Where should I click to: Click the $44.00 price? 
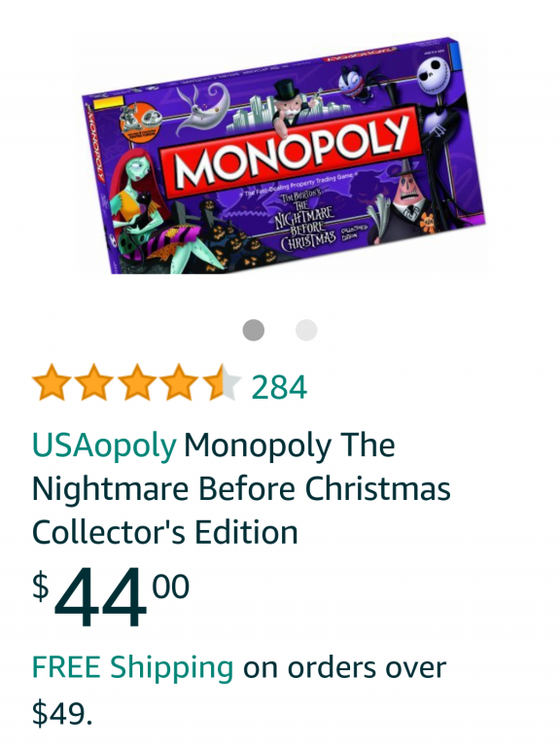pyautogui.click(x=111, y=596)
